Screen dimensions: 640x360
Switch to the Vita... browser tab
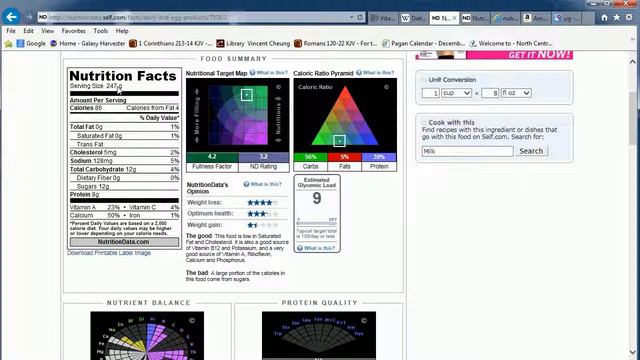point(382,18)
